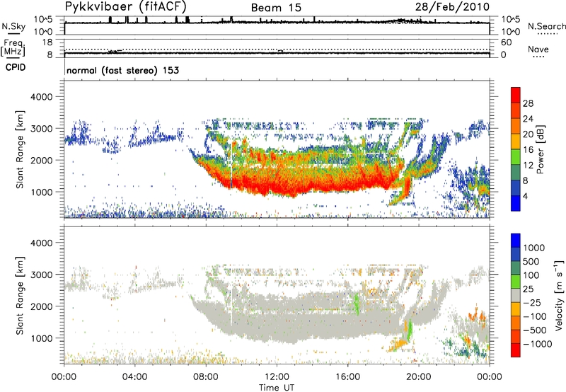Click the blue bottom of power colorbar
566x392 pixels.
516,203
